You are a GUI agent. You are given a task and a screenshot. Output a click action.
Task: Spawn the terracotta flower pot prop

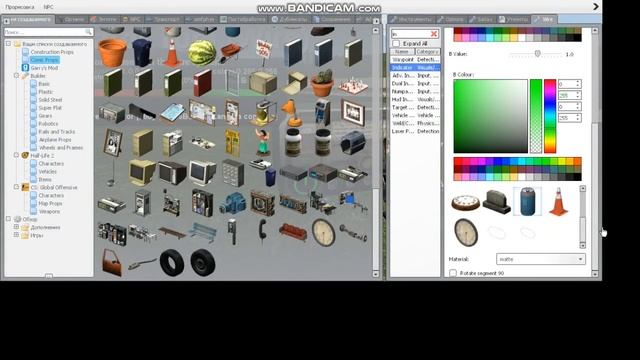112,53
